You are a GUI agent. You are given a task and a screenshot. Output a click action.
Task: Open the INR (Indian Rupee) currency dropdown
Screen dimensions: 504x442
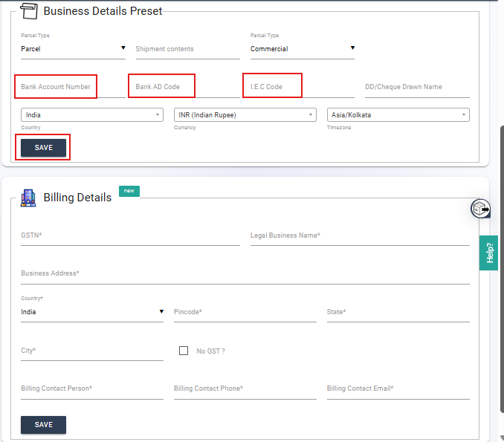245,114
